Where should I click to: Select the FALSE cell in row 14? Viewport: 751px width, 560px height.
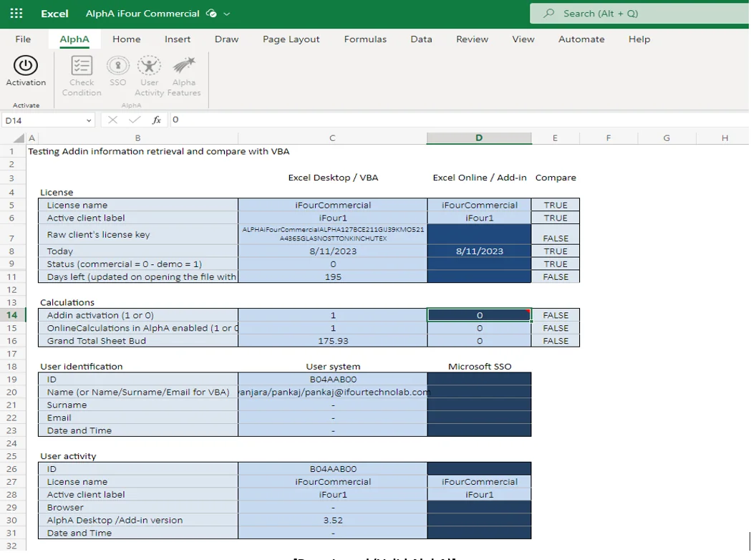tap(556, 315)
